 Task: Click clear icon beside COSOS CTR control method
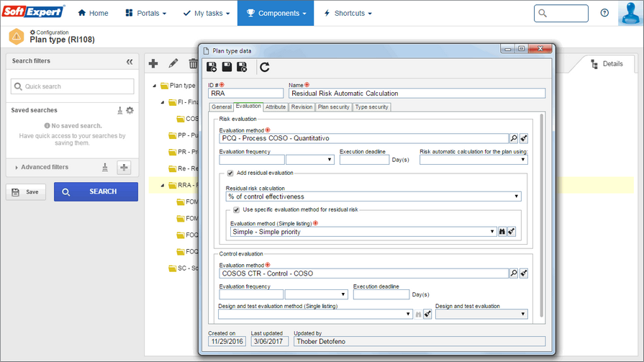tap(524, 273)
